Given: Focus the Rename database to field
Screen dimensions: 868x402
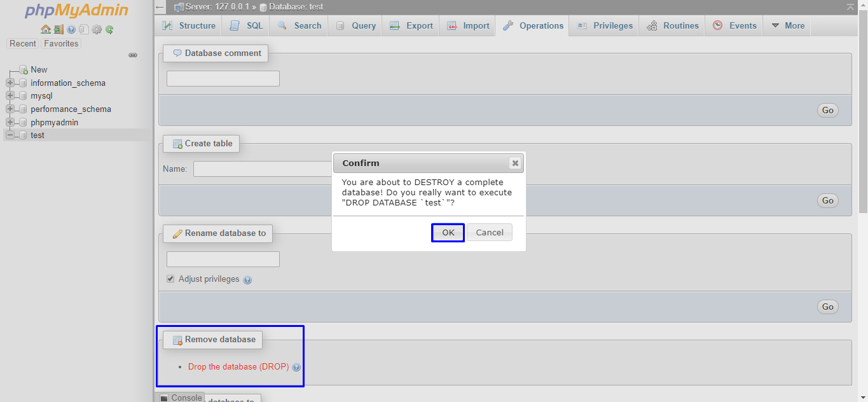Looking at the screenshot, I should [223, 260].
